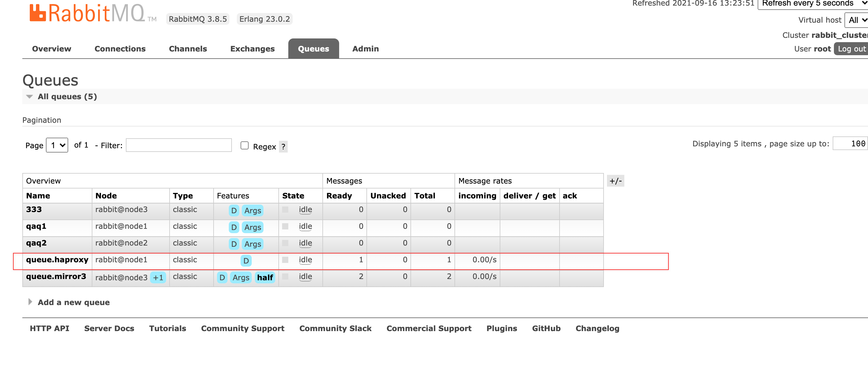Viewport: 868px width, 390px height.
Task: Click the D badge in the qaq1 row
Action: point(234,227)
